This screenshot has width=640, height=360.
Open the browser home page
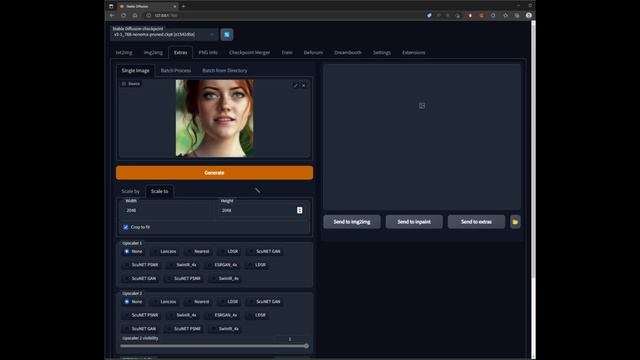(x=135, y=16)
